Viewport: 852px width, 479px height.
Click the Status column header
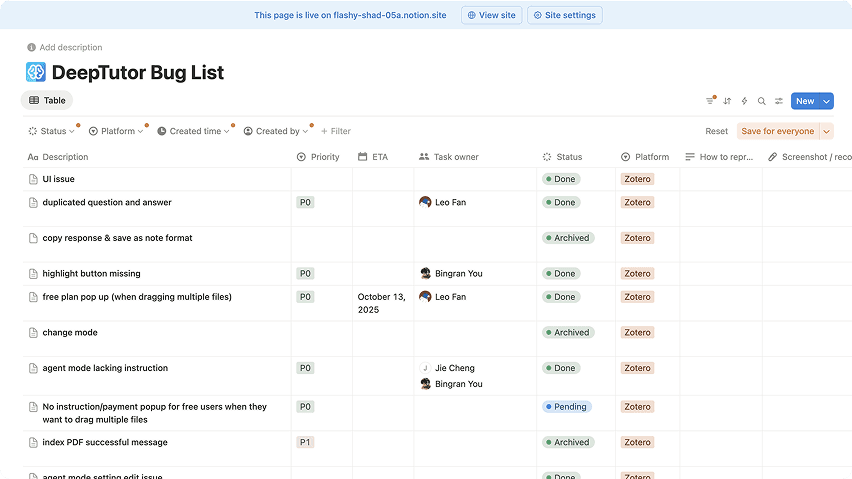coord(562,157)
